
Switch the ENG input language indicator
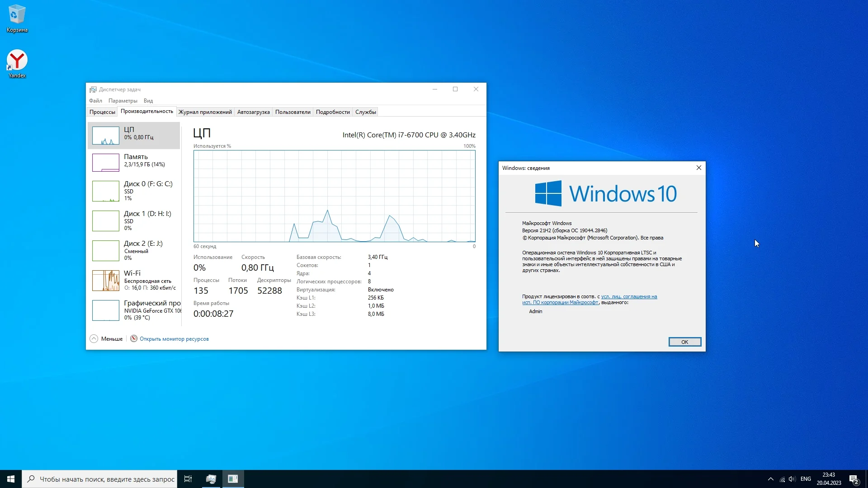pyautogui.click(x=806, y=479)
